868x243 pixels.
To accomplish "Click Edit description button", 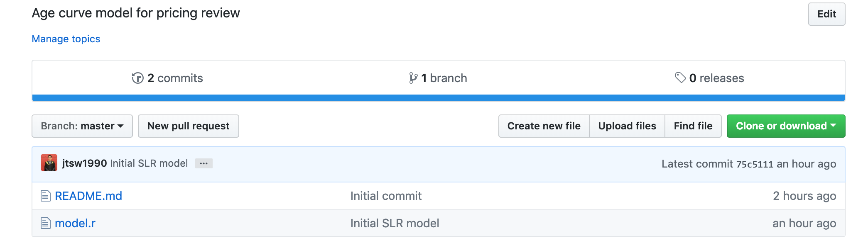I will [x=826, y=14].
